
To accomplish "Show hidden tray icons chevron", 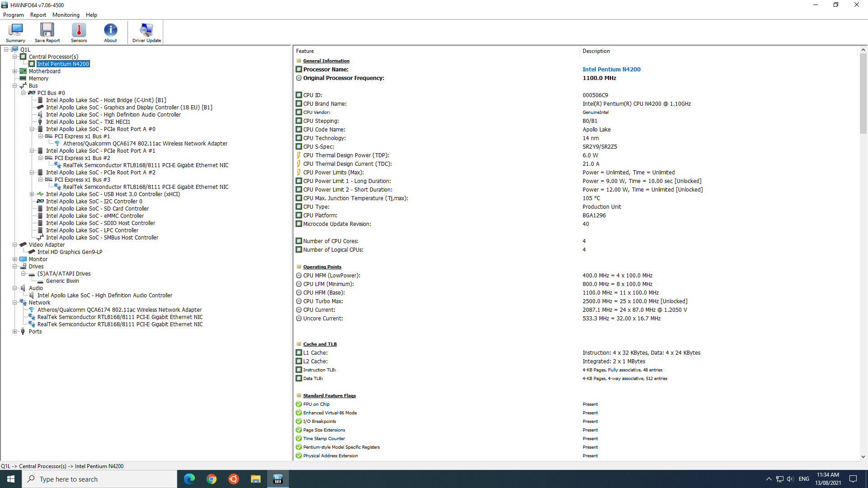I will (769, 479).
